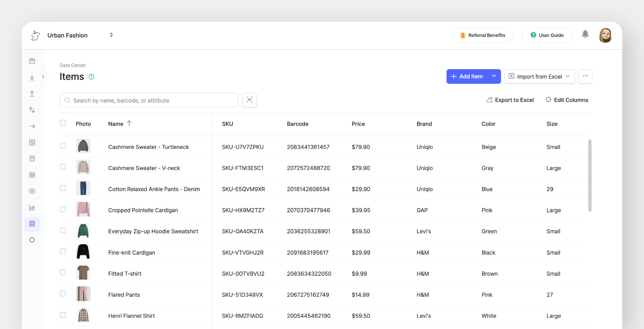Viewport: 644px width, 329px height.
Task: Expand the sidebar with the chevron button
Action: [43, 76]
